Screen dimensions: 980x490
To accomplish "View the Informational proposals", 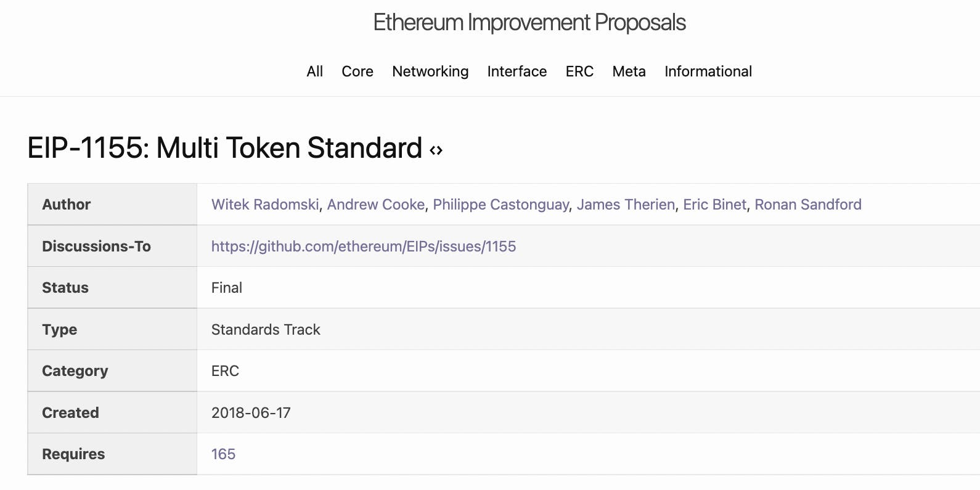I will pyautogui.click(x=708, y=71).
